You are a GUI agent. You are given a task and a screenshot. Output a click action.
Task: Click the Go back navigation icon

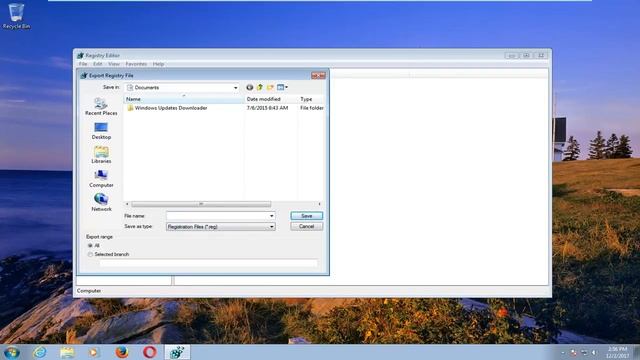[249, 87]
